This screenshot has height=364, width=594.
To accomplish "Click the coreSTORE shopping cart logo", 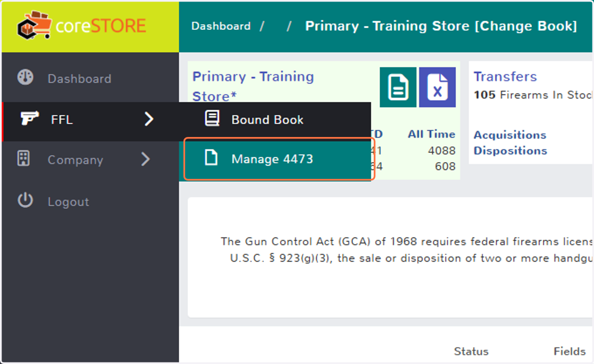I will 34,26.
